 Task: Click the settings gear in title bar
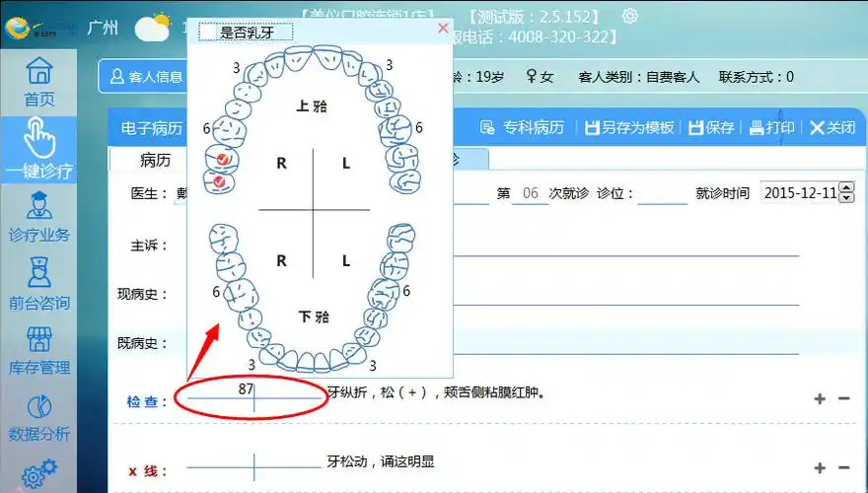[630, 16]
